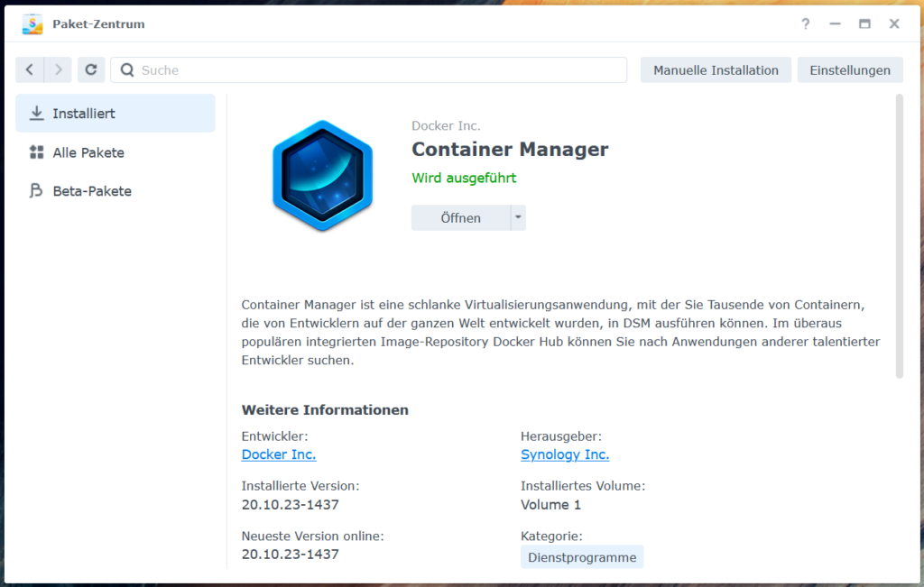The image size is (924, 587).
Task: Go forward with the right arrow button
Action: (x=58, y=70)
